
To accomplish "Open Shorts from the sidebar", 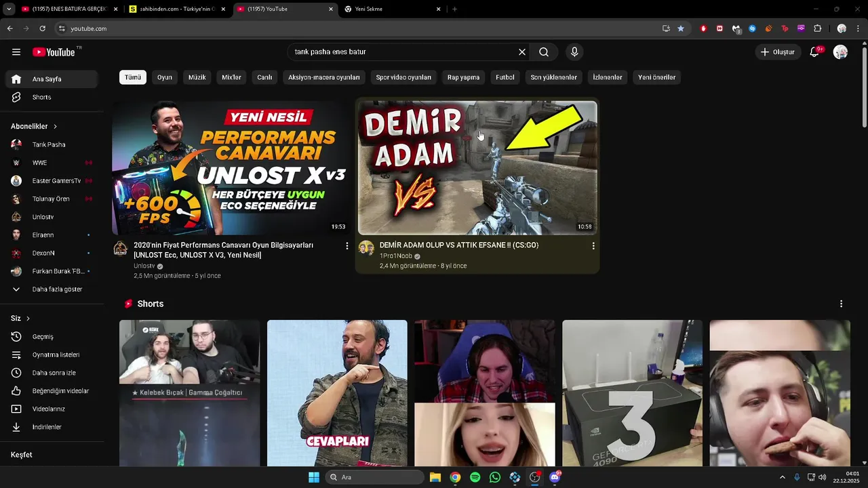I will point(52,98).
